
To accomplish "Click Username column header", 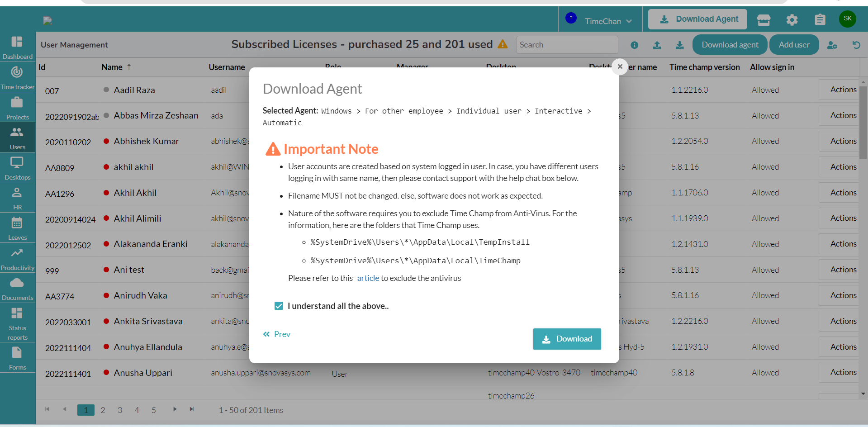I will (227, 67).
